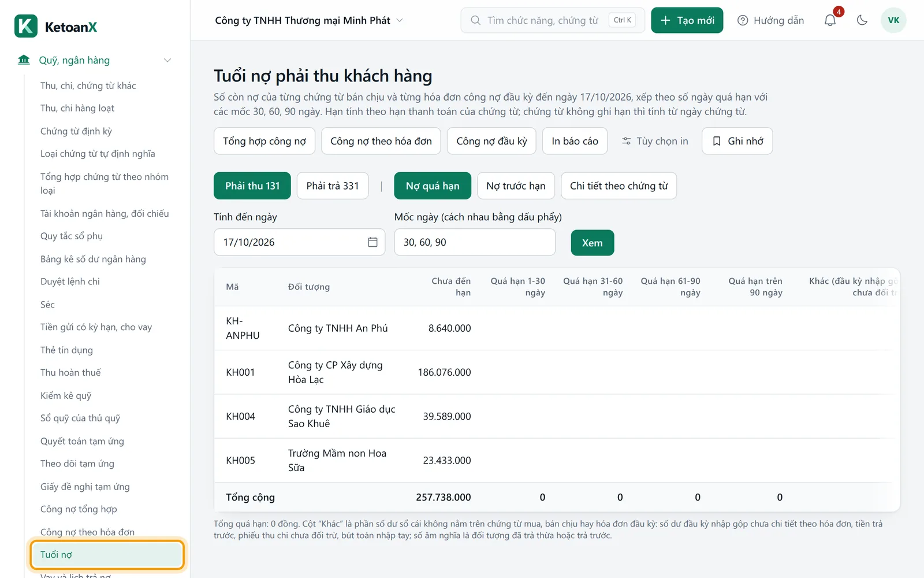Open Công nợ theo hóa đơn report
The width and height of the screenshot is (924, 578).
[381, 141]
